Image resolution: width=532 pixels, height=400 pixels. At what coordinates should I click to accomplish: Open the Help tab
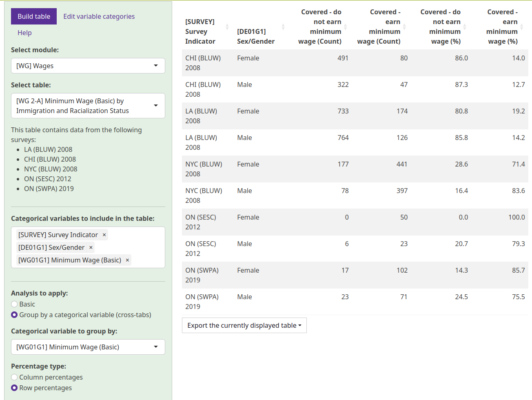pyautogui.click(x=24, y=33)
